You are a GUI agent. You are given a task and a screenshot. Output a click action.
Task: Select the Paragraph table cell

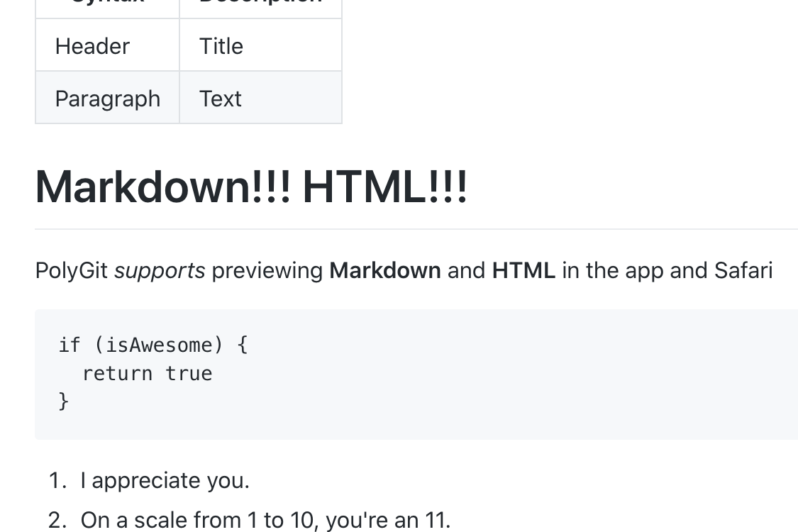click(107, 98)
